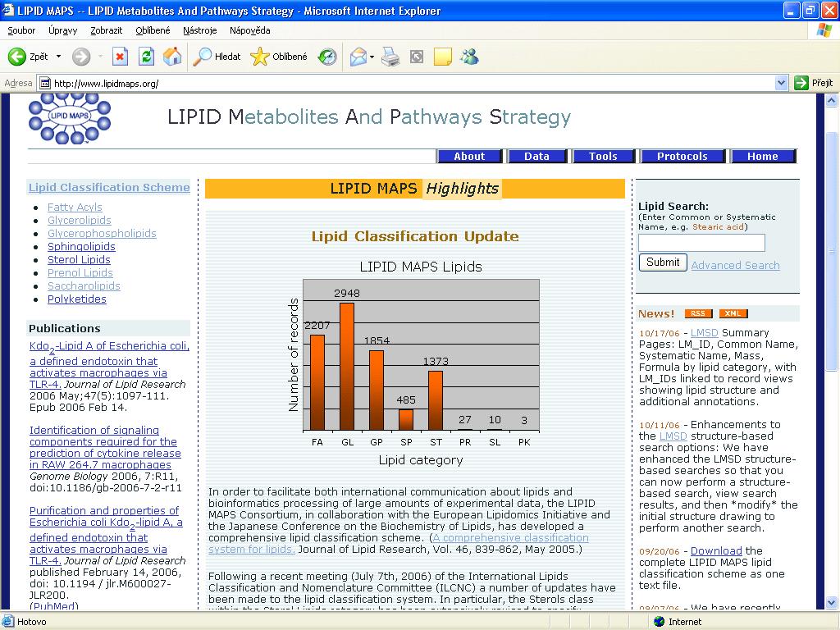Click the page scrollbar up arrow
This screenshot has height=630, width=840.
pyautogui.click(x=832, y=100)
